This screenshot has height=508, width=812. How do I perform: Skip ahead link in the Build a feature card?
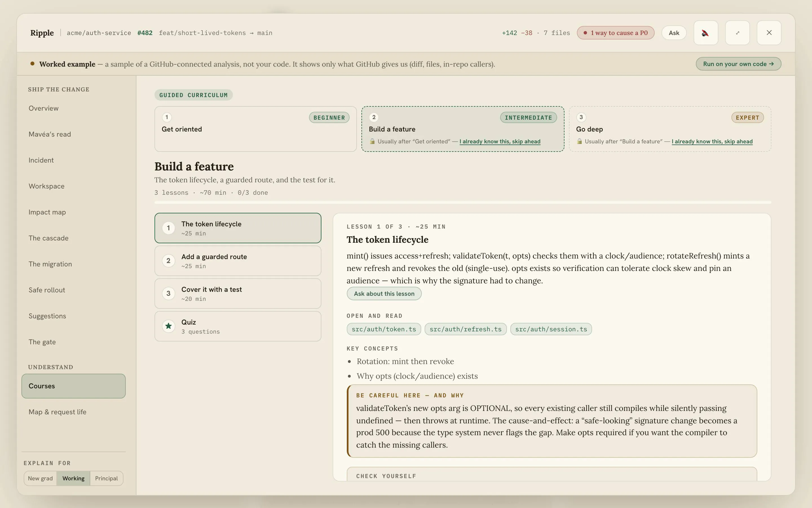pyautogui.click(x=500, y=141)
